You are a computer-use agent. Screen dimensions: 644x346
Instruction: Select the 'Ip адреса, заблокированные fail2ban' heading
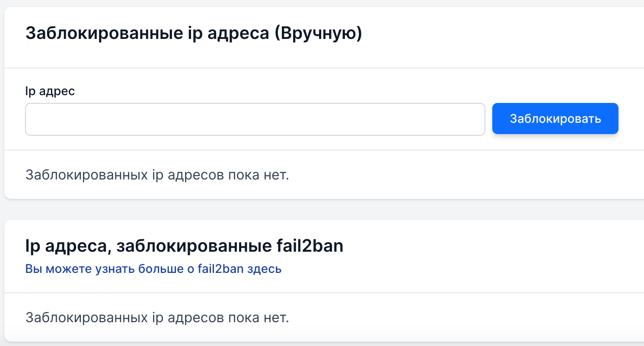(x=185, y=246)
